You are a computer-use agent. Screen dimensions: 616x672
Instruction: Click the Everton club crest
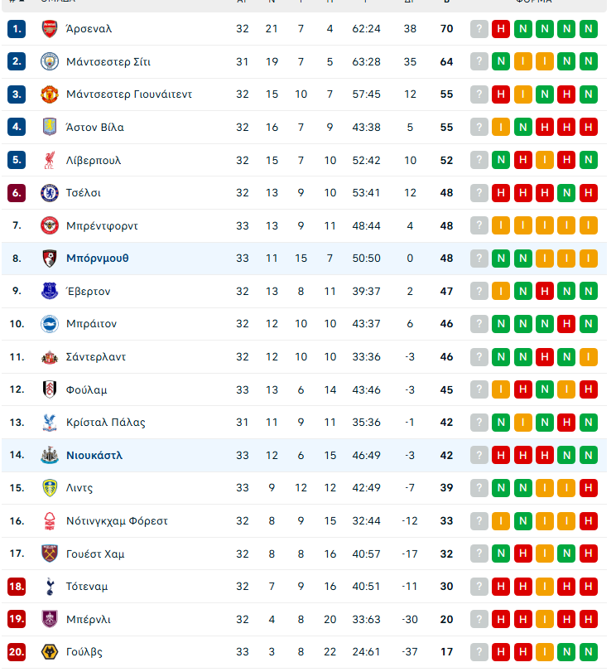pyautogui.click(x=50, y=291)
